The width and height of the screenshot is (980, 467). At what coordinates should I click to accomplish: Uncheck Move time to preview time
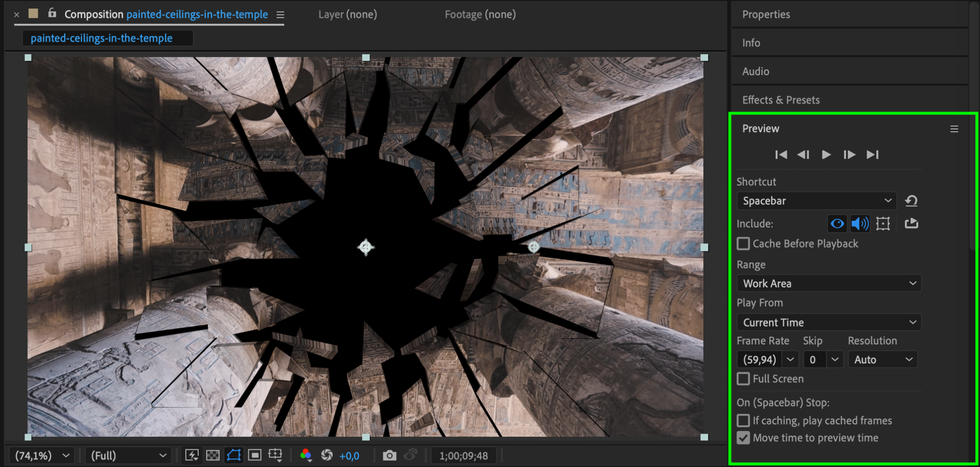[743, 438]
